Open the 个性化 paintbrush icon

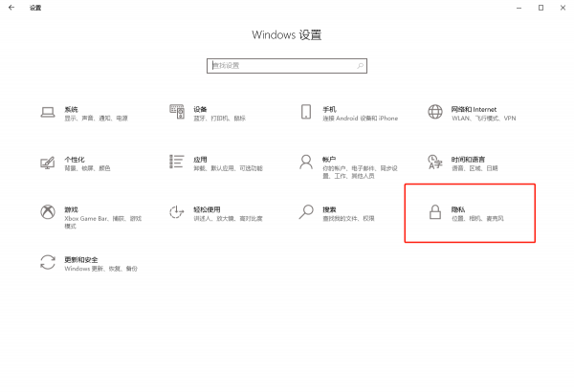click(x=48, y=163)
